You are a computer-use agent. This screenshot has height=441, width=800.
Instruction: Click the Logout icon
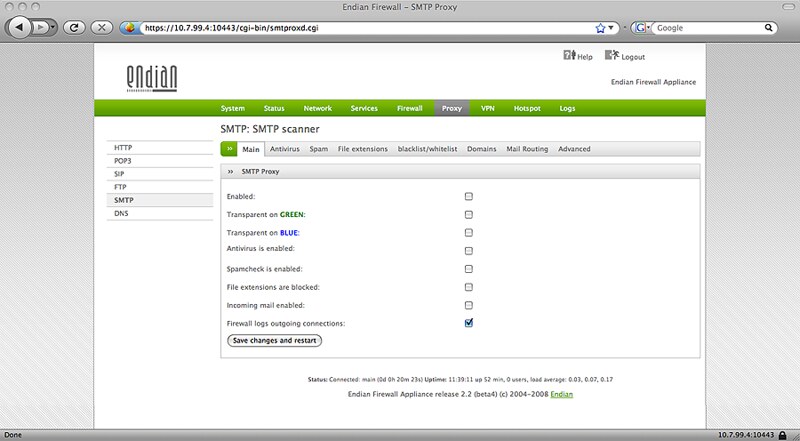pyautogui.click(x=612, y=55)
